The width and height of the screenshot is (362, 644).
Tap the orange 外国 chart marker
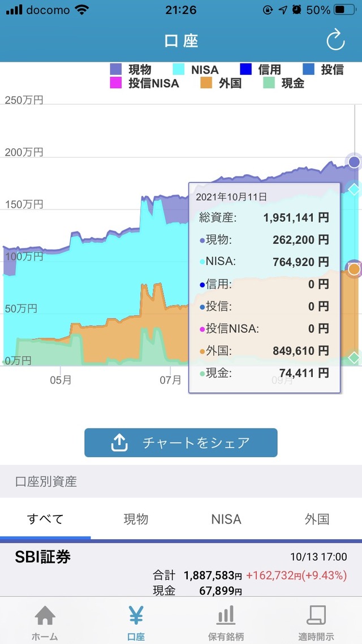pyautogui.click(x=354, y=269)
